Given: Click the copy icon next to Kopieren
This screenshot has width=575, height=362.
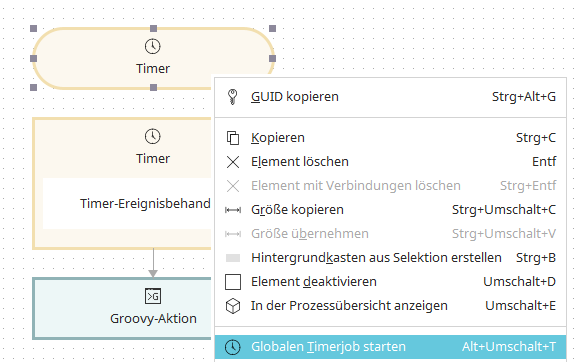Looking at the screenshot, I should 233,138.
